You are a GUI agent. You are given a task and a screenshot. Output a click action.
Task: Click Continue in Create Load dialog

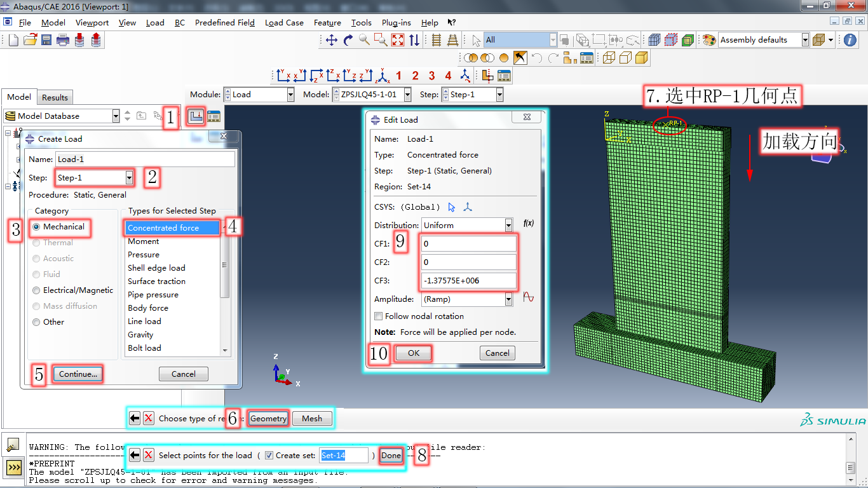78,374
